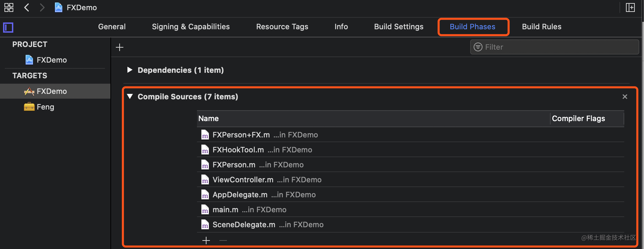This screenshot has width=644, height=249.
Task: Click the ViewController.m file icon
Action: tap(205, 180)
